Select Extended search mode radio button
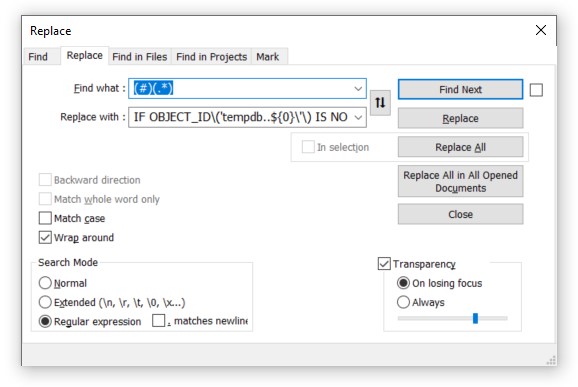This screenshot has width=578, height=387. click(x=45, y=302)
